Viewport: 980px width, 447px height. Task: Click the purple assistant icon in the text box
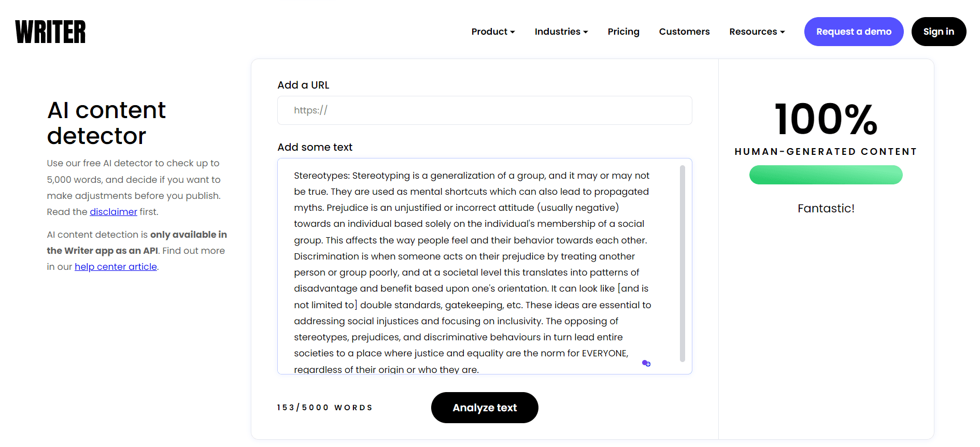(x=646, y=364)
